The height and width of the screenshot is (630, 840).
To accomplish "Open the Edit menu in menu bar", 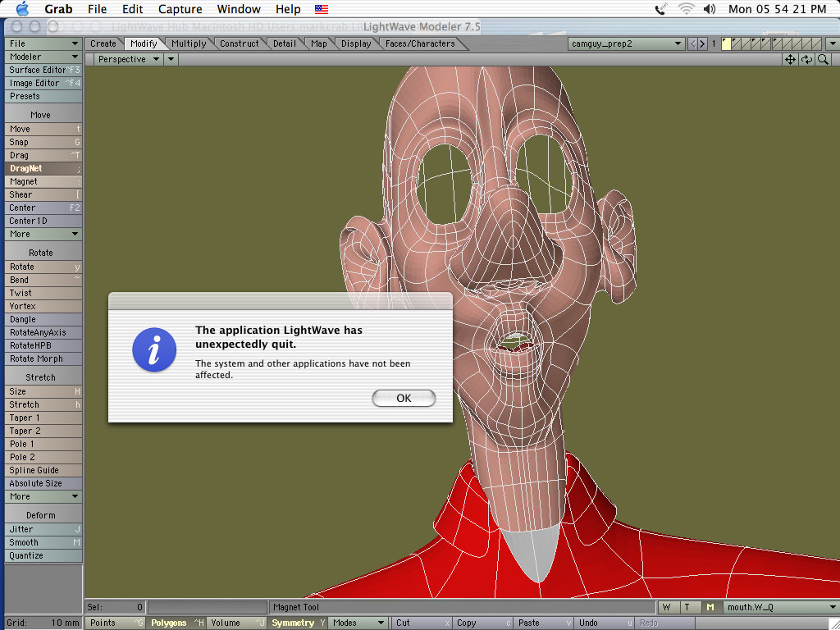I will (x=132, y=9).
